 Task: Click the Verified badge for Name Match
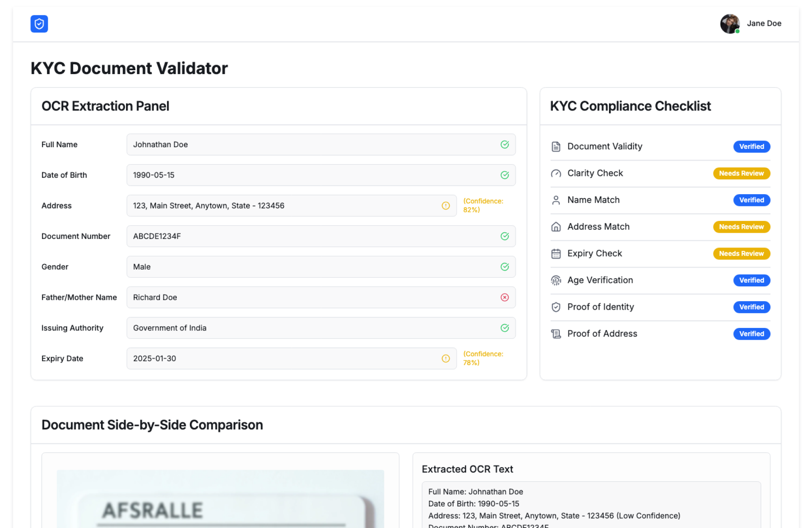(752, 200)
